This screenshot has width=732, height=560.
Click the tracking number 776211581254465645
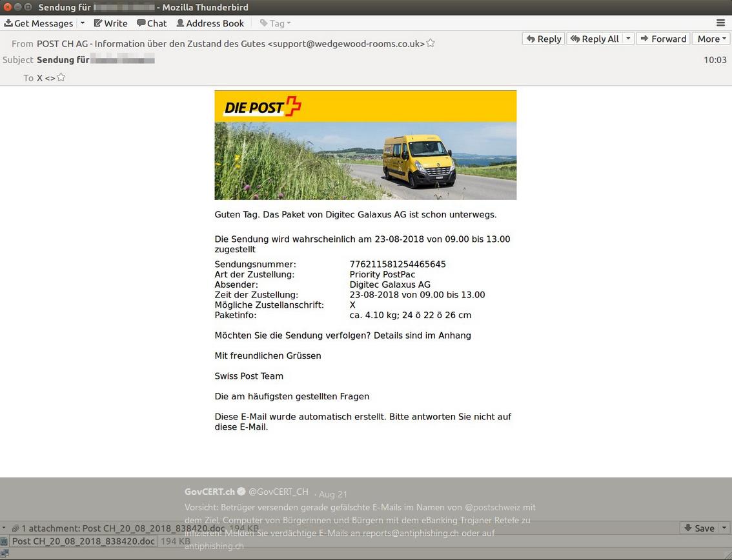398,264
